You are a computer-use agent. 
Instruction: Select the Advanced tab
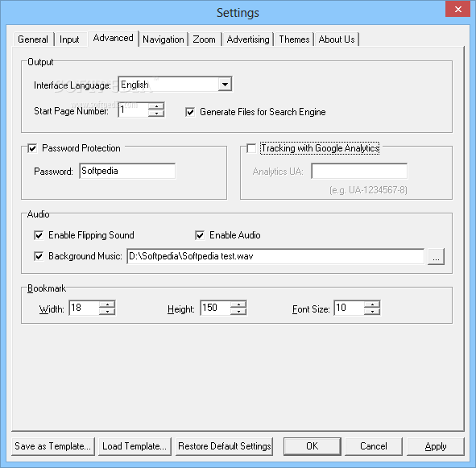(114, 38)
